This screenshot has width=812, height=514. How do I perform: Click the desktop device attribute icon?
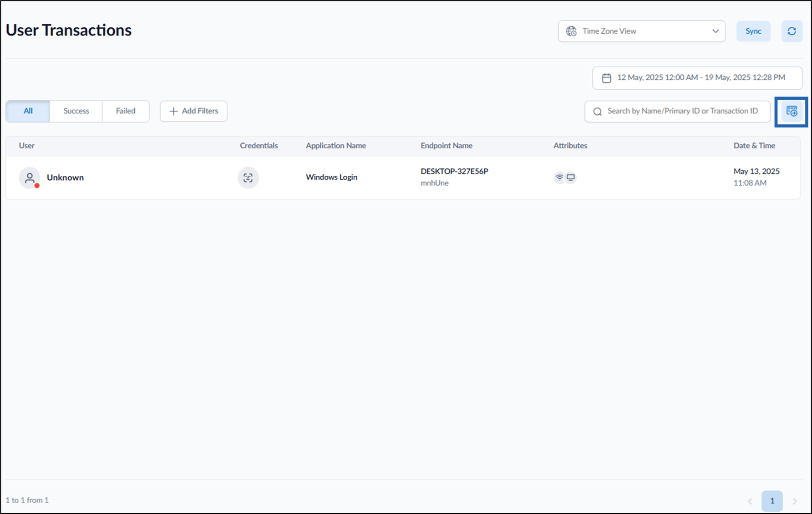[571, 178]
